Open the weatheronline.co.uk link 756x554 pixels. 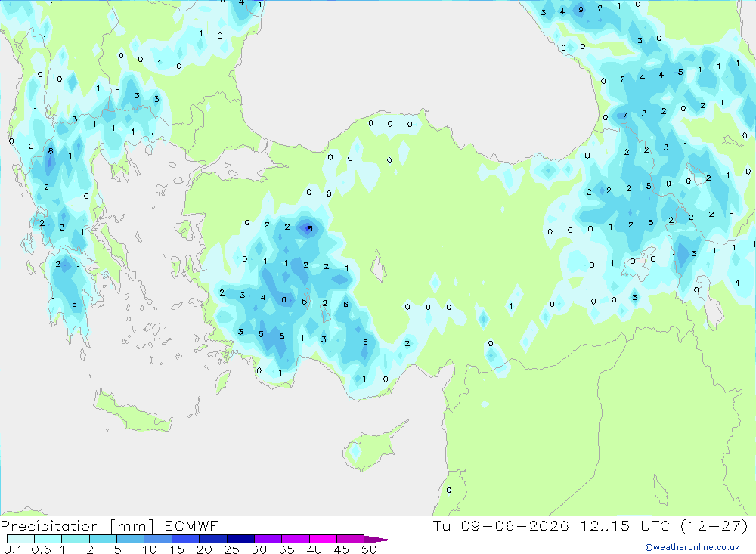[692, 547]
